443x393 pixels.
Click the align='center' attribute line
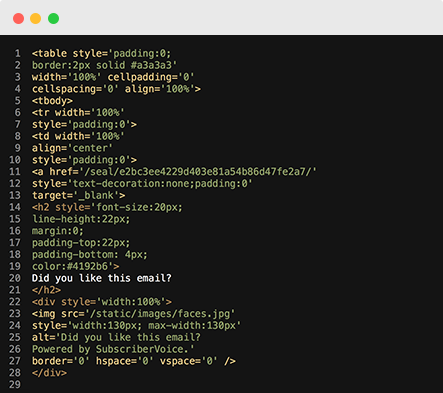coord(72,148)
